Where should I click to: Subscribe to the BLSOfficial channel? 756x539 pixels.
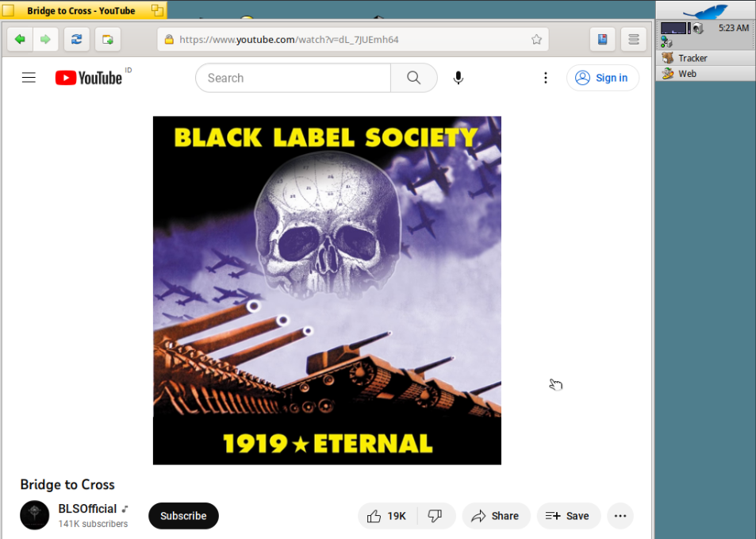click(x=183, y=516)
